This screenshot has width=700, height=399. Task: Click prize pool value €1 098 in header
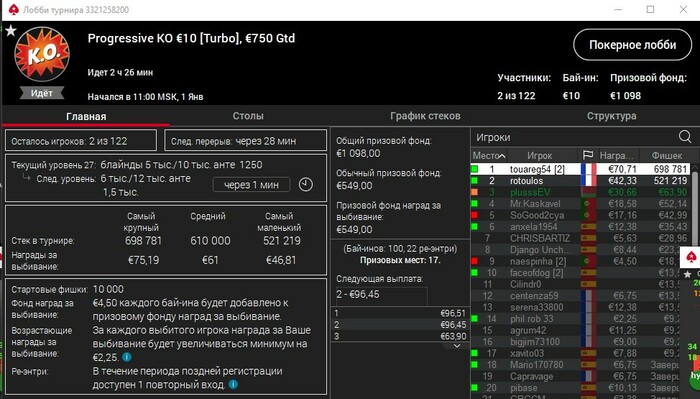point(625,96)
